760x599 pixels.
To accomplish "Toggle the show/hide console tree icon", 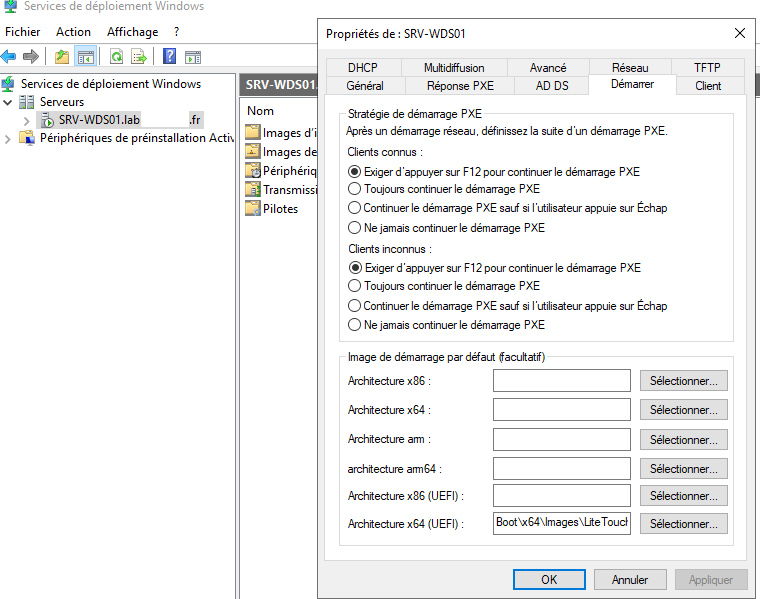I will [x=86, y=57].
